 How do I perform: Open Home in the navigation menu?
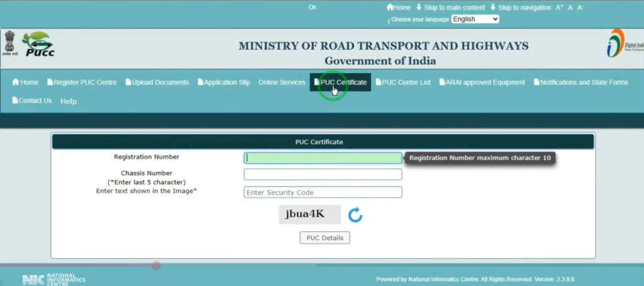(x=25, y=83)
